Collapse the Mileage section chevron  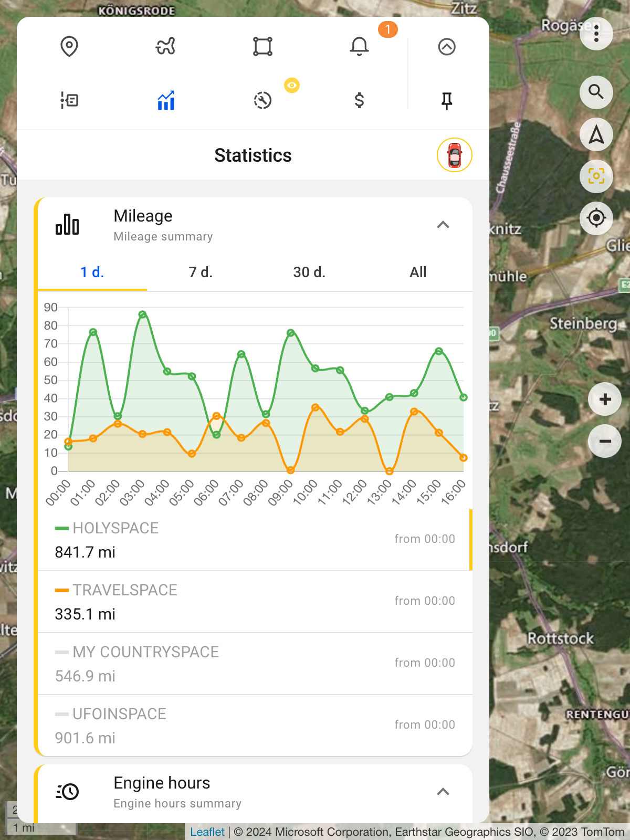pyautogui.click(x=443, y=225)
